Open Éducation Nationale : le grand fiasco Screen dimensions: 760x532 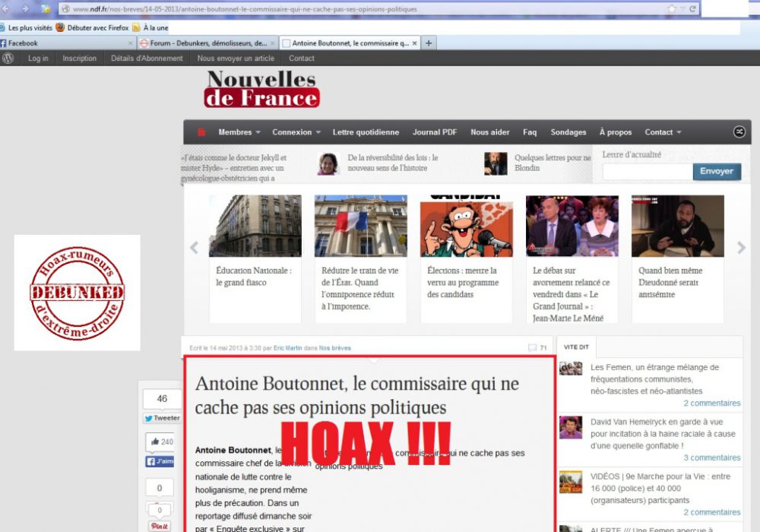coord(254,276)
